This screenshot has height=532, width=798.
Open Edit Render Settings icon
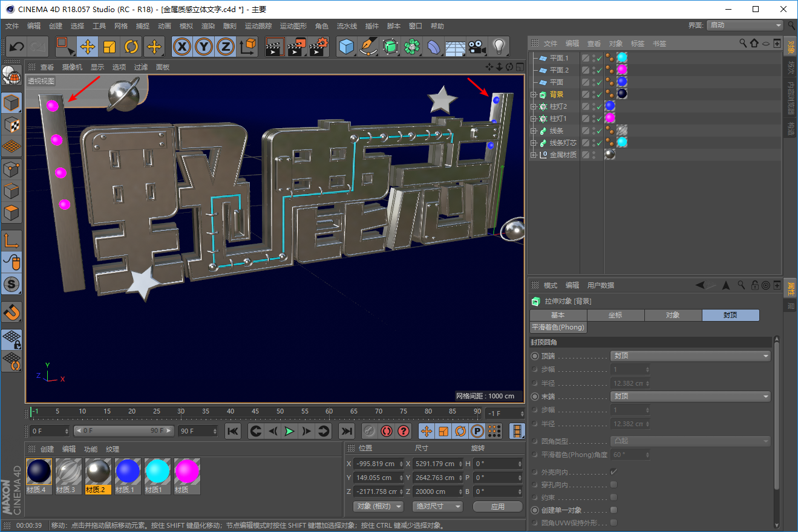[319, 47]
